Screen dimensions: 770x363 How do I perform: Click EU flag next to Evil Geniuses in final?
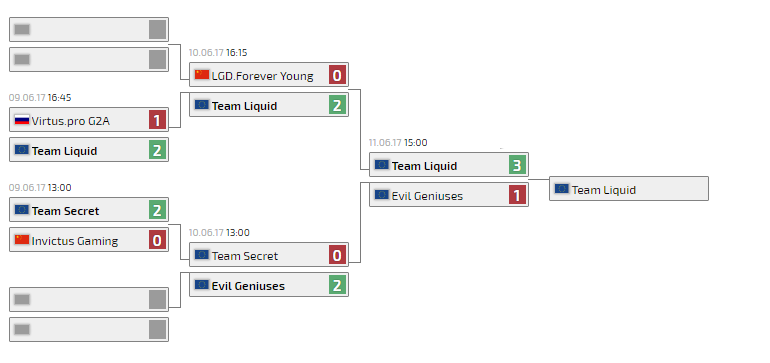pos(382,195)
